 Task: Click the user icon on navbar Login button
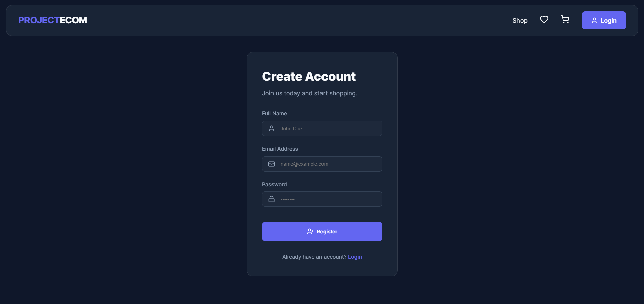(x=594, y=20)
